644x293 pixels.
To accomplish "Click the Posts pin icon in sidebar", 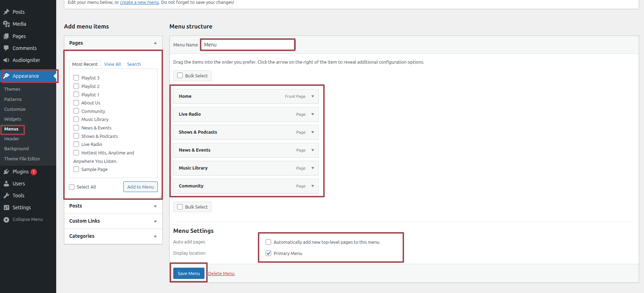I will click(6, 12).
